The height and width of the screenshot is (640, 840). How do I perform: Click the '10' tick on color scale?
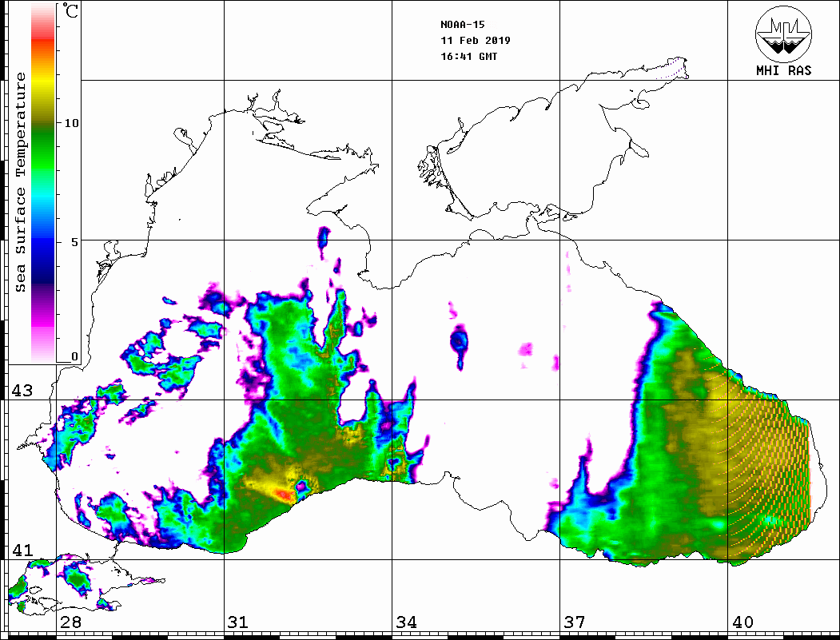point(71,123)
